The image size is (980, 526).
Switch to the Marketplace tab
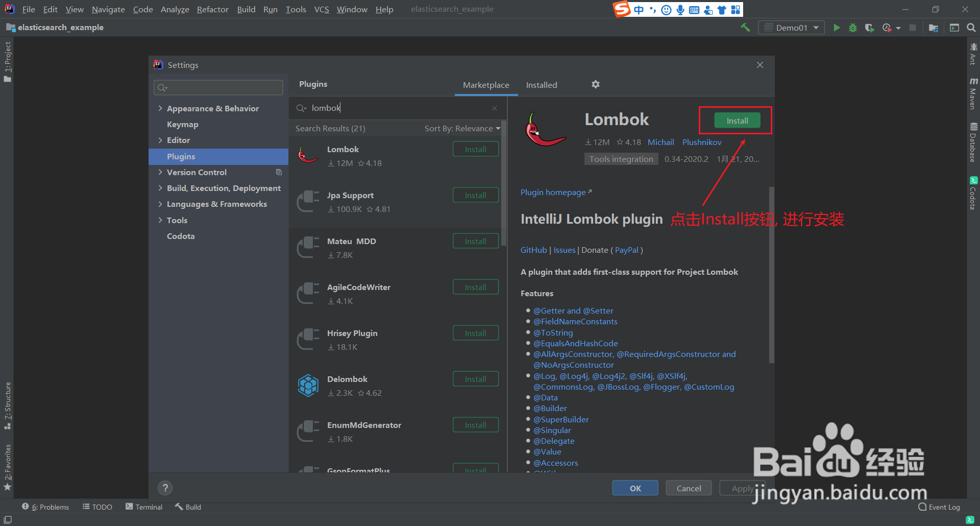486,85
